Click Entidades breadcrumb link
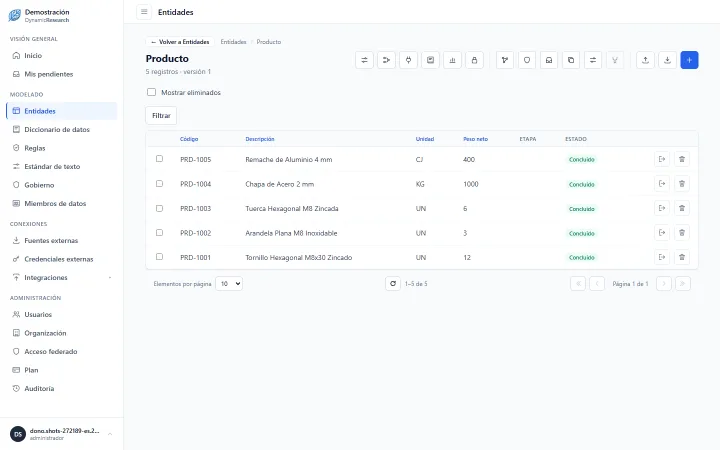This screenshot has height=450, width=720. tap(233, 42)
